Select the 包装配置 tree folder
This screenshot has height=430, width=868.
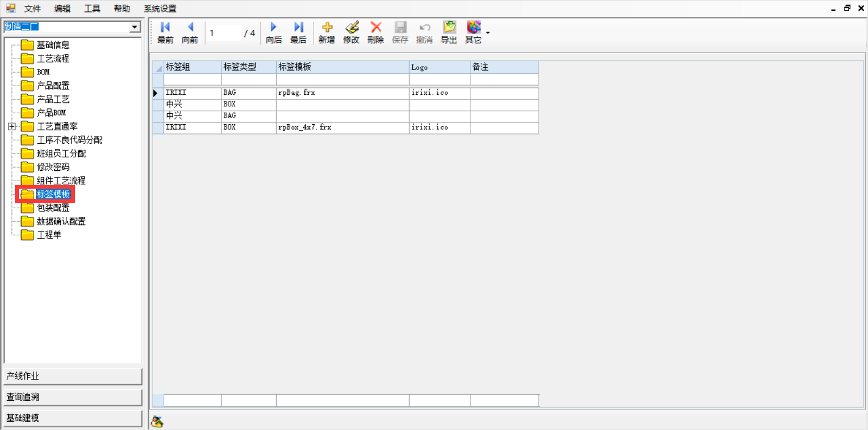coord(53,208)
